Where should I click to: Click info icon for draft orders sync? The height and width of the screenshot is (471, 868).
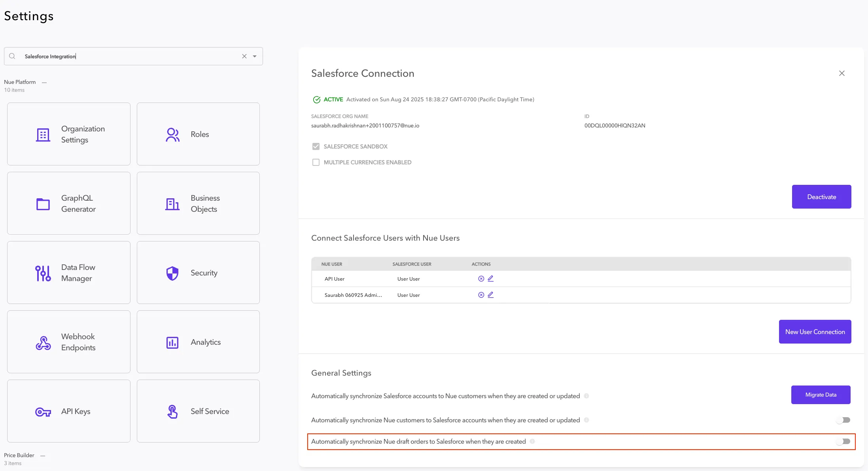[x=532, y=441]
